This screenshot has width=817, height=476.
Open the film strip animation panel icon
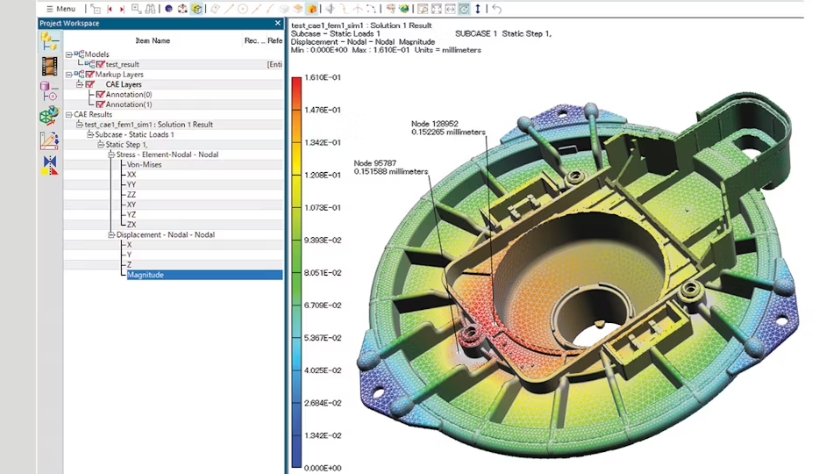[49, 66]
